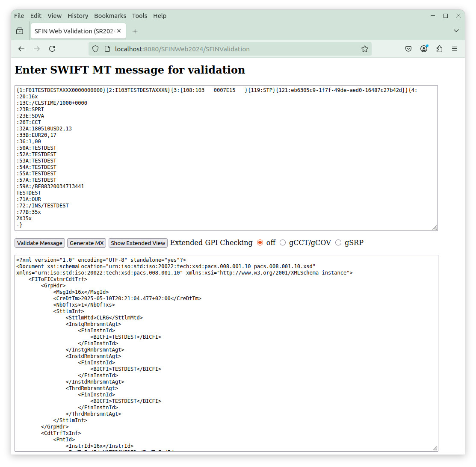The height and width of the screenshot is (467, 476).
Task: Open the shield tracking protection icon
Action: [x=95, y=49]
